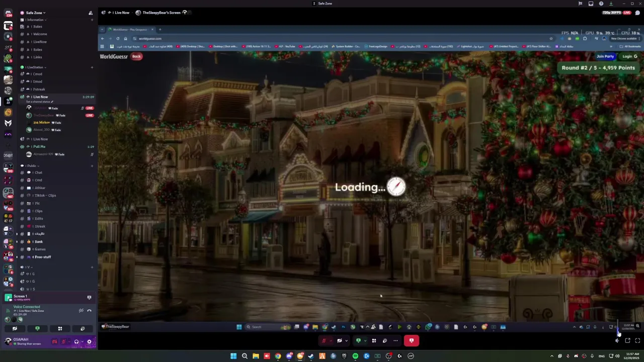Collapse the Public category

click(x=31, y=165)
